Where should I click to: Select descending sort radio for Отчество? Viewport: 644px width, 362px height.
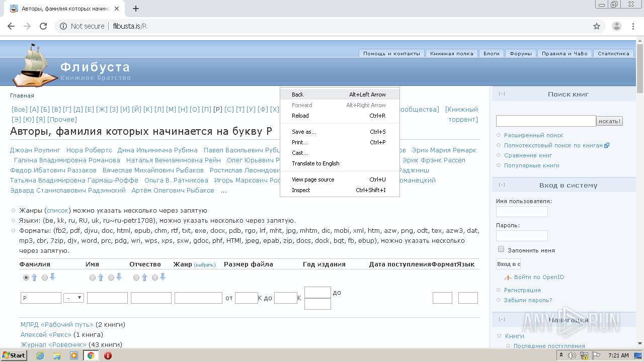[155, 278]
